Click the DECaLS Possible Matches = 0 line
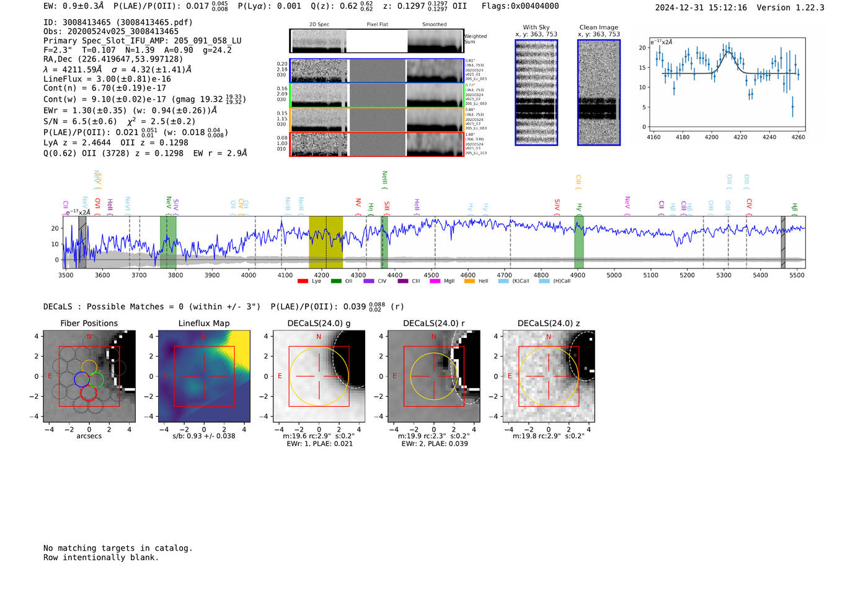This screenshot has height=591, width=868. [224, 306]
